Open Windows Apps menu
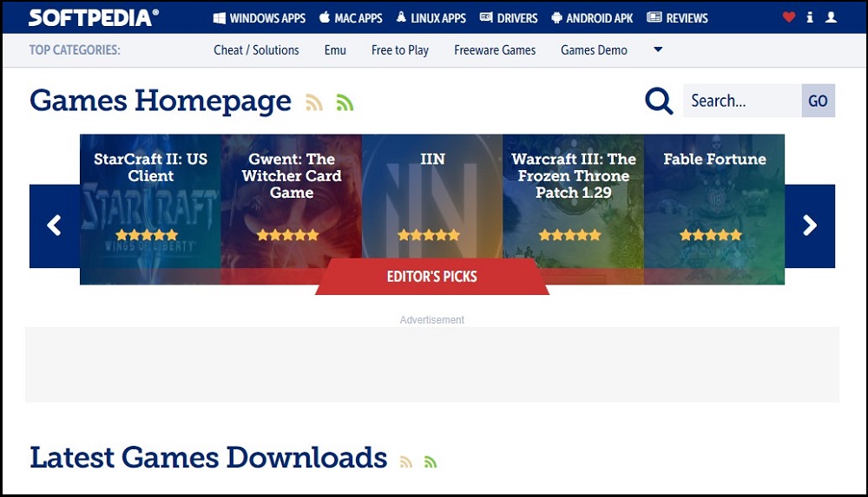 pos(260,17)
